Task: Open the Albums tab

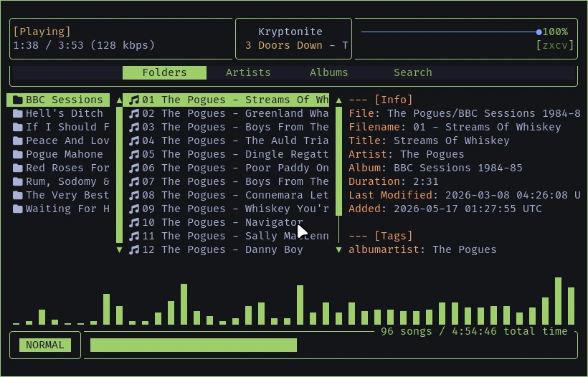Action: click(329, 72)
